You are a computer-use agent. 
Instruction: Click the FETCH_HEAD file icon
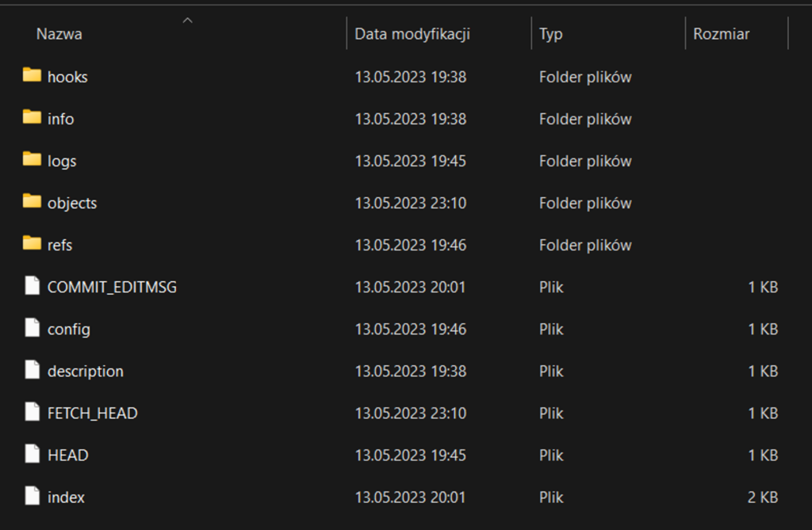(x=32, y=412)
